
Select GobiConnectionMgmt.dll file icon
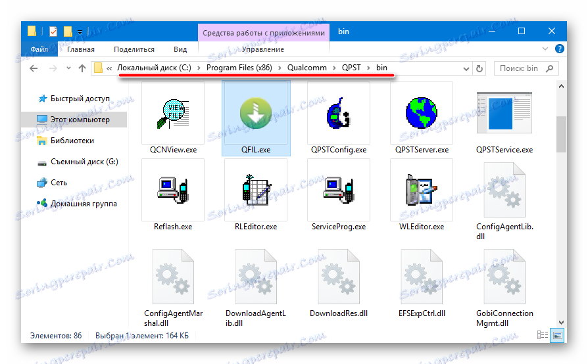[504, 277]
